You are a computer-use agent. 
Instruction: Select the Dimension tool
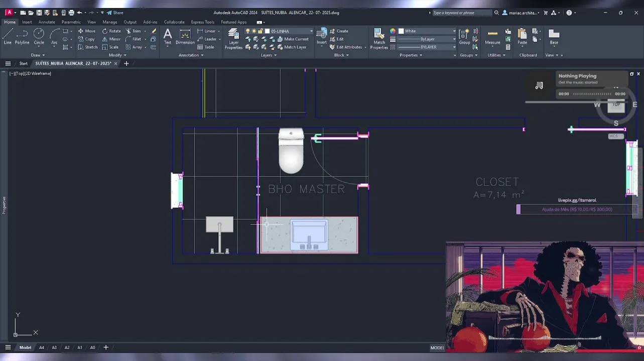coord(185,37)
